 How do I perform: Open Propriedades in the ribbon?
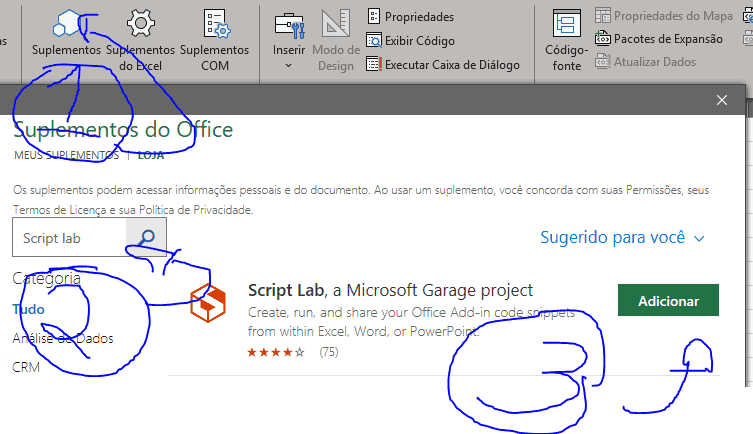410,17
